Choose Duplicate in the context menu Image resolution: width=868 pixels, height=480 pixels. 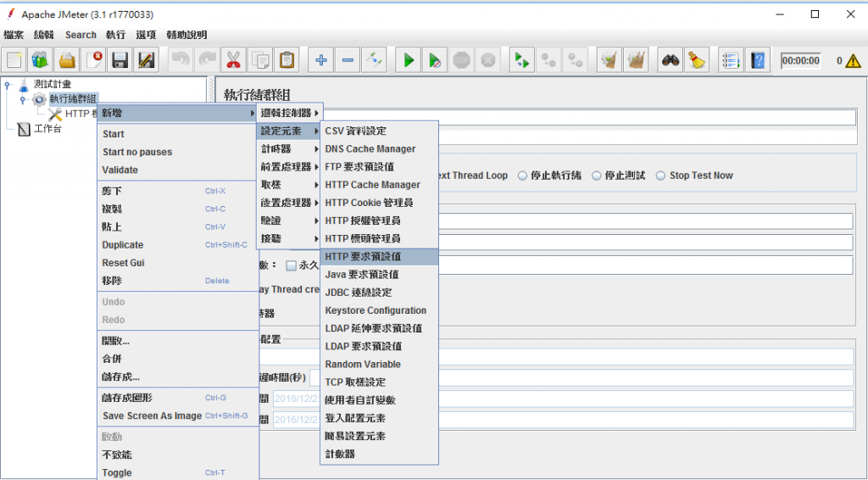coord(178,245)
